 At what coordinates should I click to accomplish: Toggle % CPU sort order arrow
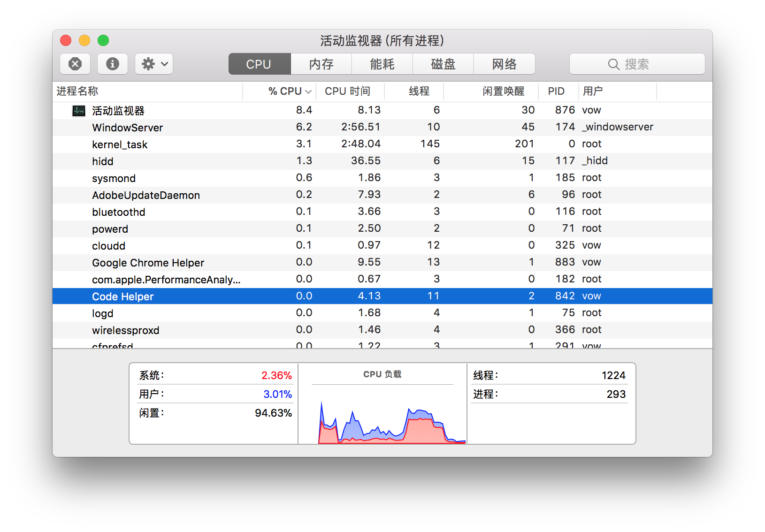click(308, 91)
